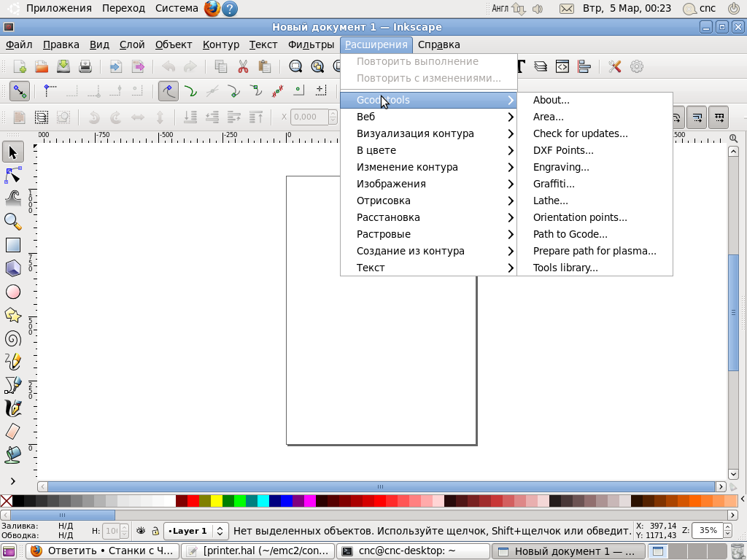This screenshot has height=560, width=747.
Task: Click the Open file folder icon
Action: click(x=42, y=66)
